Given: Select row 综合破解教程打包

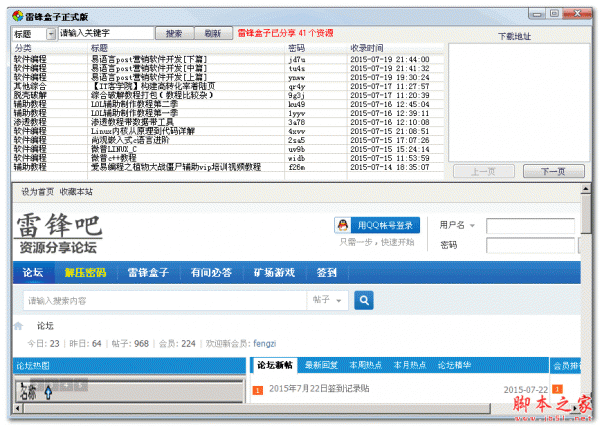Looking at the screenshot, I should click(228, 95).
